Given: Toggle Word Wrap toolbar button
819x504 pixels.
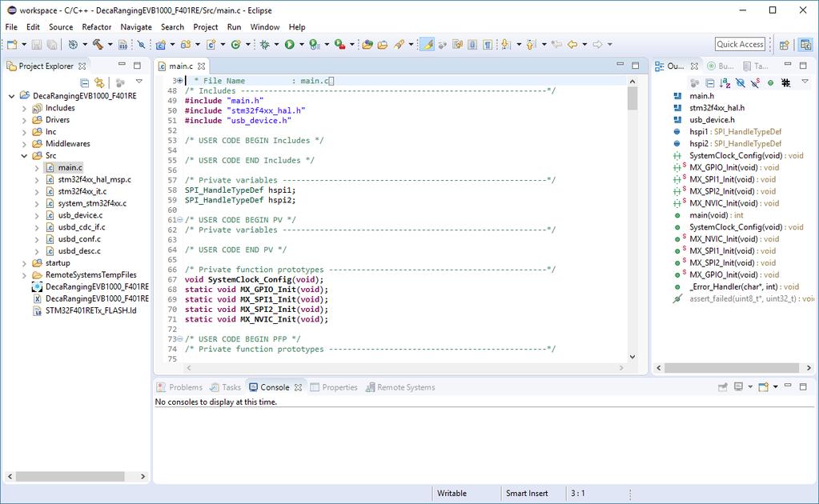Looking at the screenshot, I should [x=458, y=44].
